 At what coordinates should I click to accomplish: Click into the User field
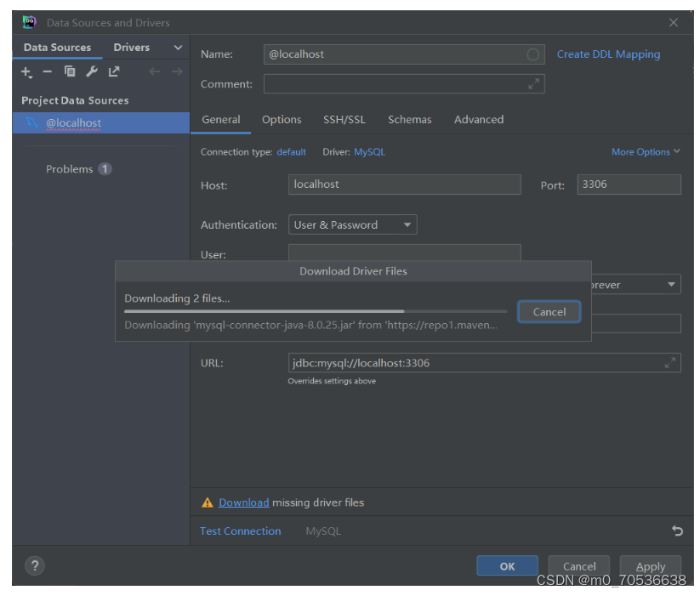pos(405,253)
